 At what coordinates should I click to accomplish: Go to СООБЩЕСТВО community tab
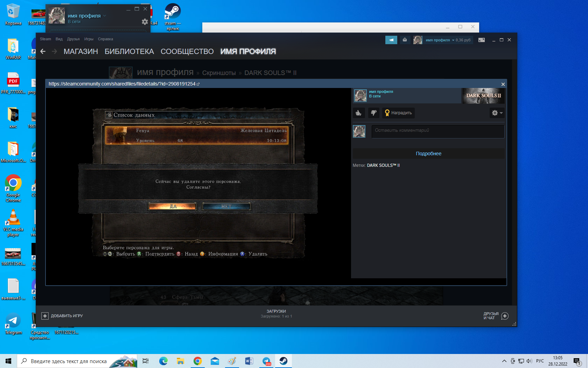click(187, 52)
